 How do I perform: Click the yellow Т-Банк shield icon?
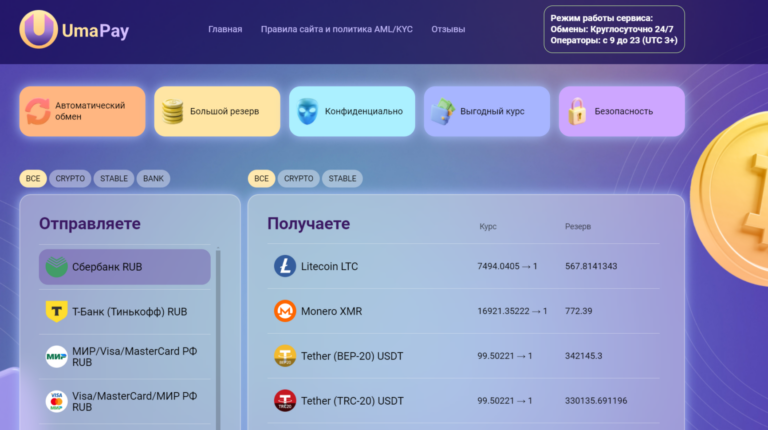click(x=56, y=311)
